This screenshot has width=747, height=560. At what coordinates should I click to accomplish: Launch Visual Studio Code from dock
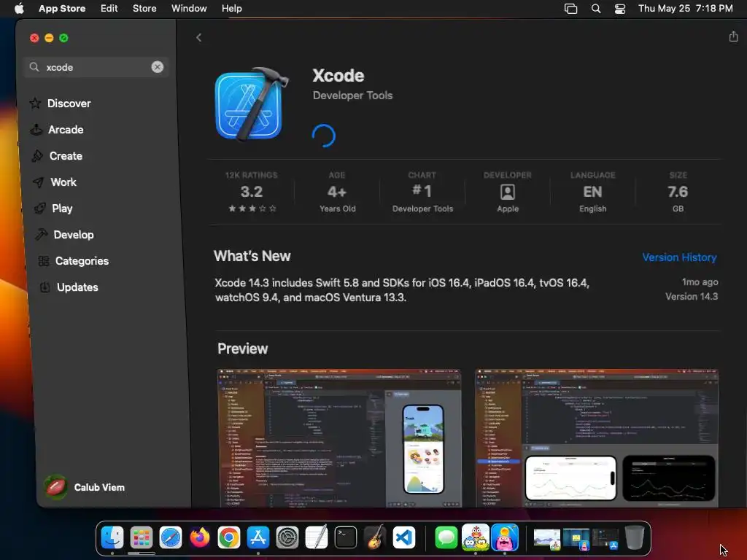pos(404,537)
